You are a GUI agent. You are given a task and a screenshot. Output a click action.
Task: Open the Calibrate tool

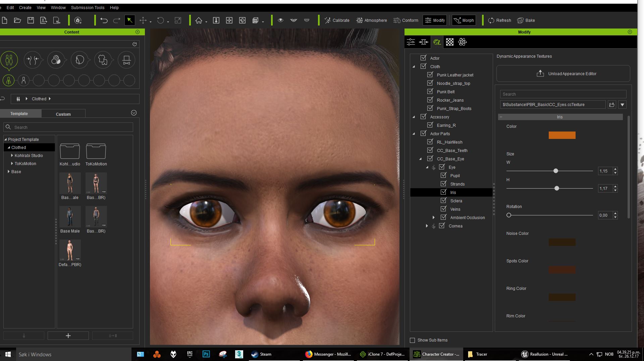(x=337, y=20)
